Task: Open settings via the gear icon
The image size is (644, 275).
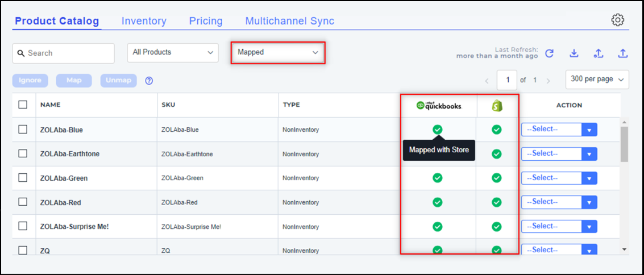Action: coord(617,20)
